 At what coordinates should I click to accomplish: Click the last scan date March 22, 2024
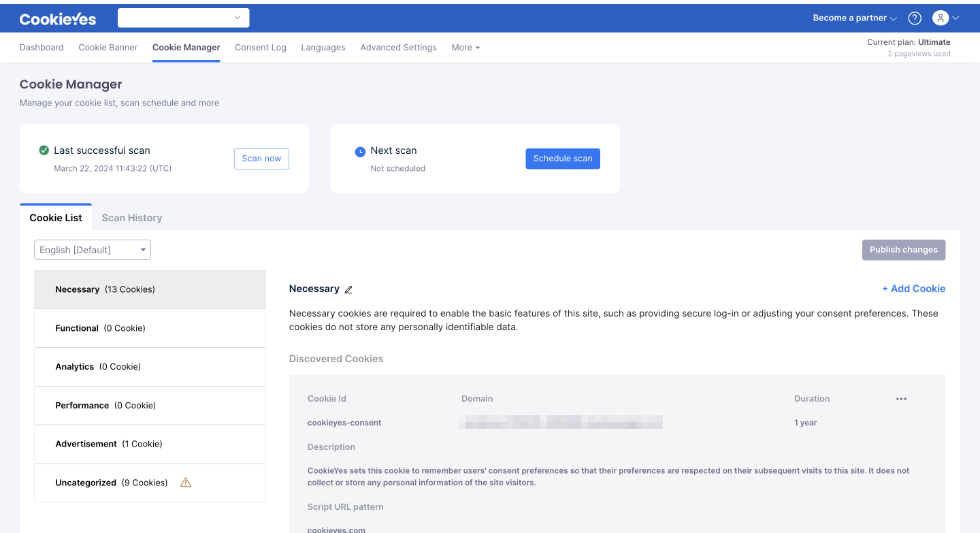[112, 168]
